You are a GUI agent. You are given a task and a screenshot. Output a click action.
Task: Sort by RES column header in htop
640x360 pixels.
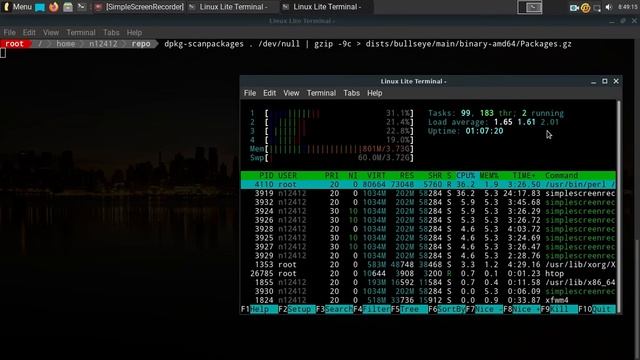[x=407, y=176]
